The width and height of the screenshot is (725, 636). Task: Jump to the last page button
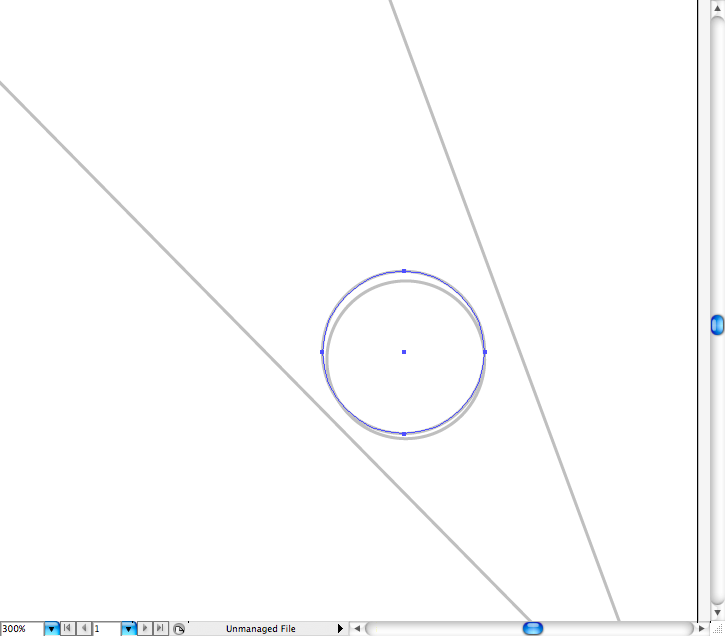tap(161, 629)
